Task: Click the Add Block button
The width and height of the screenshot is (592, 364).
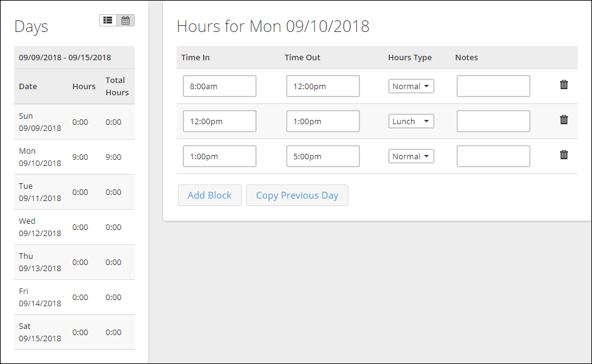Action: click(210, 195)
